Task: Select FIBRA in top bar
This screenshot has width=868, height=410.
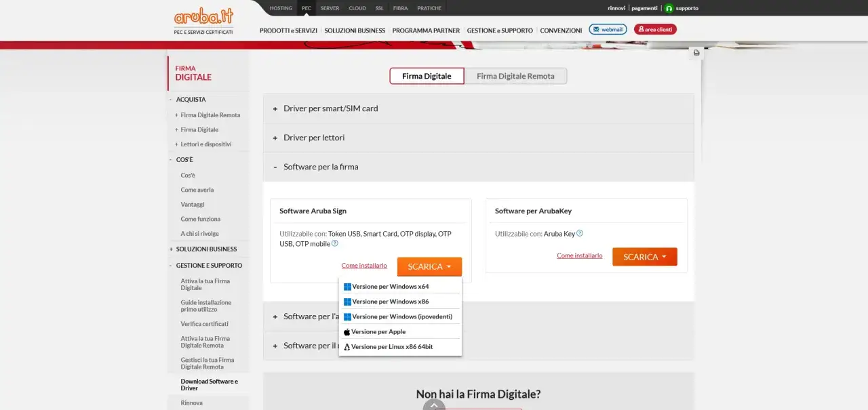Action: [x=400, y=8]
